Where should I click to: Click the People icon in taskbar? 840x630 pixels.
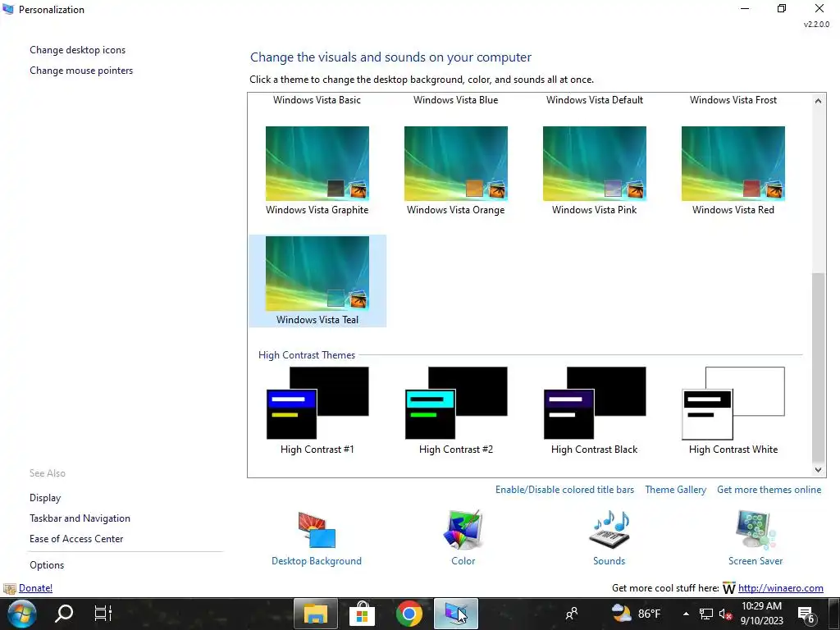pos(572,614)
